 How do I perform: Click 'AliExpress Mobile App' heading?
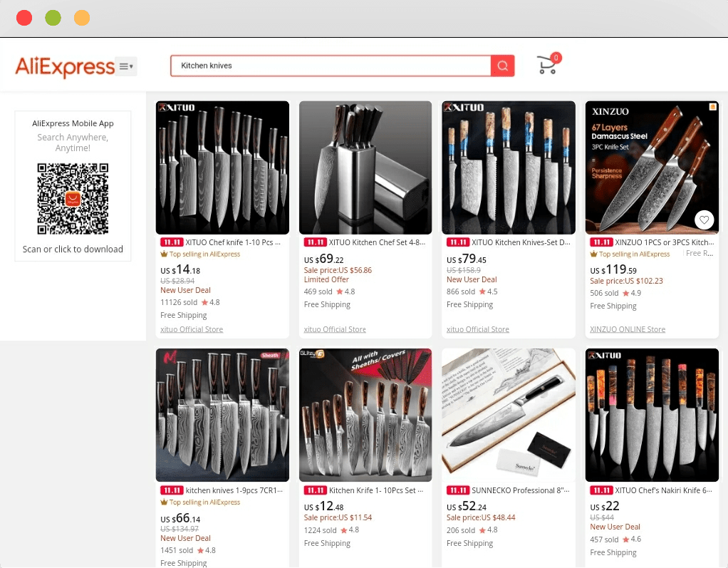73,123
